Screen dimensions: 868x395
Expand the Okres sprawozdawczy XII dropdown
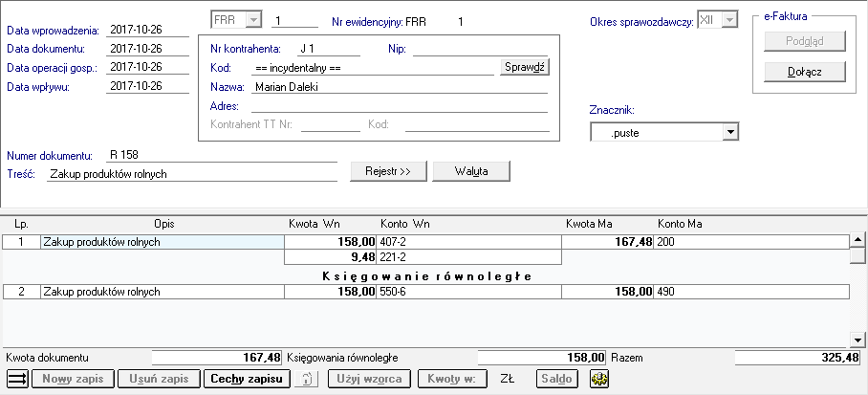(x=730, y=20)
